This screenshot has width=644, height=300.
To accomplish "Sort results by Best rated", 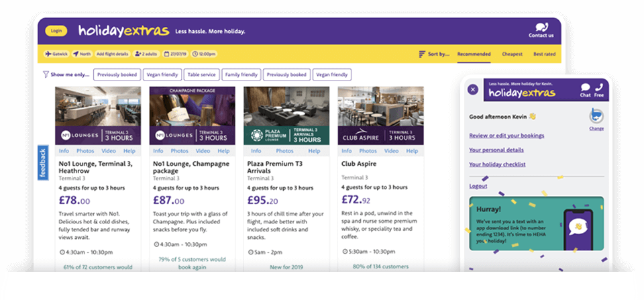I will tap(545, 54).
